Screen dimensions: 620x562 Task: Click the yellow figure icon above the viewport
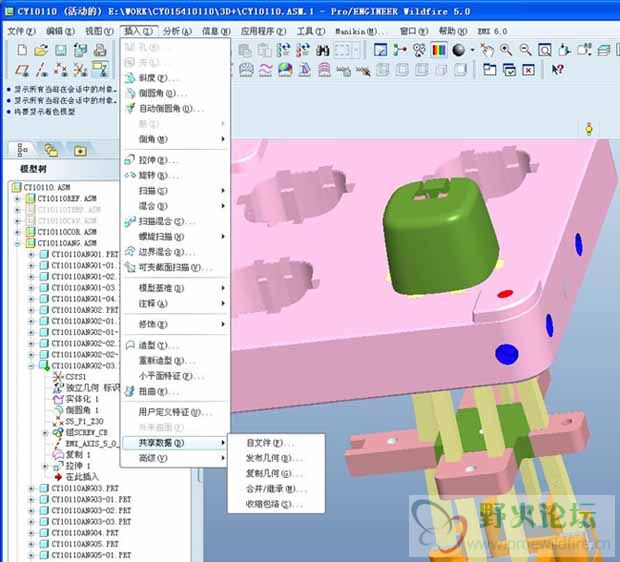(x=589, y=129)
